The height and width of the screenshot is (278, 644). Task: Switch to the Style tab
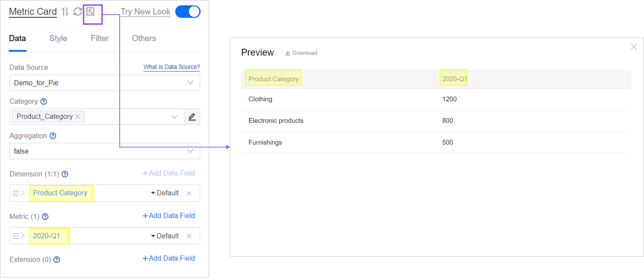click(58, 38)
